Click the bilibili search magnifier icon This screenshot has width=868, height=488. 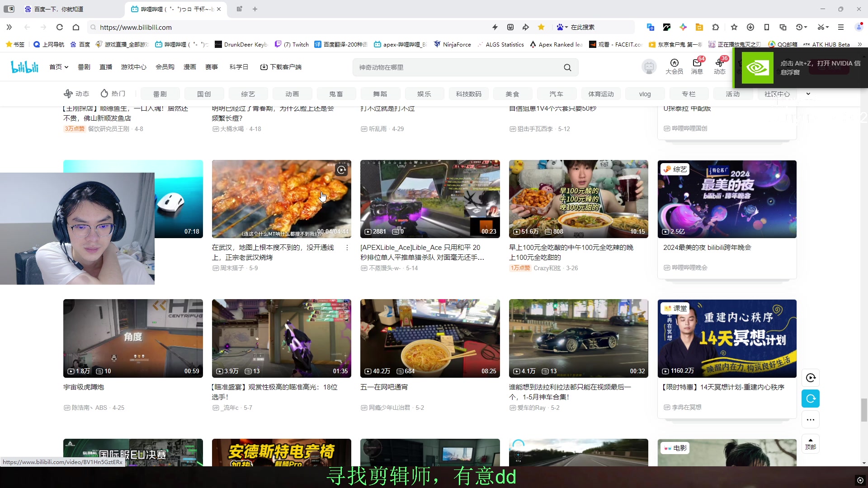point(567,67)
